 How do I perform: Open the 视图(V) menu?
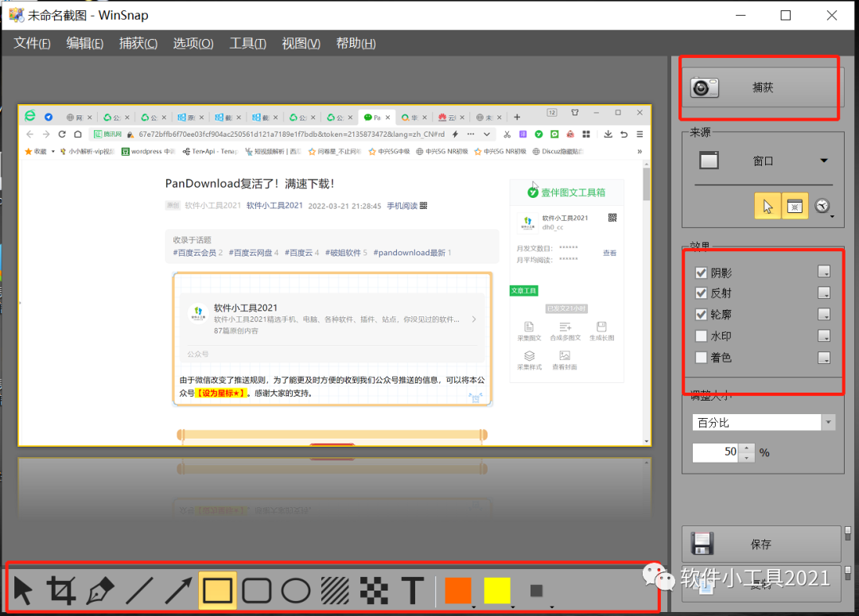[x=301, y=43]
